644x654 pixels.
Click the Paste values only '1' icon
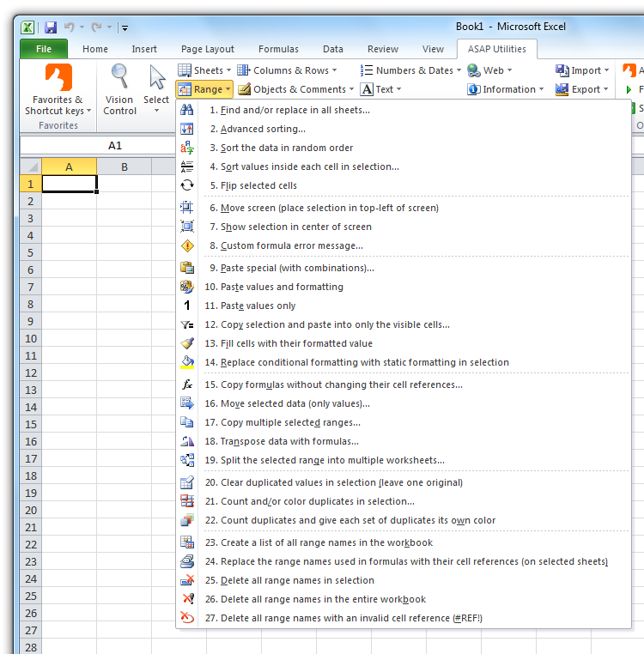click(x=187, y=306)
